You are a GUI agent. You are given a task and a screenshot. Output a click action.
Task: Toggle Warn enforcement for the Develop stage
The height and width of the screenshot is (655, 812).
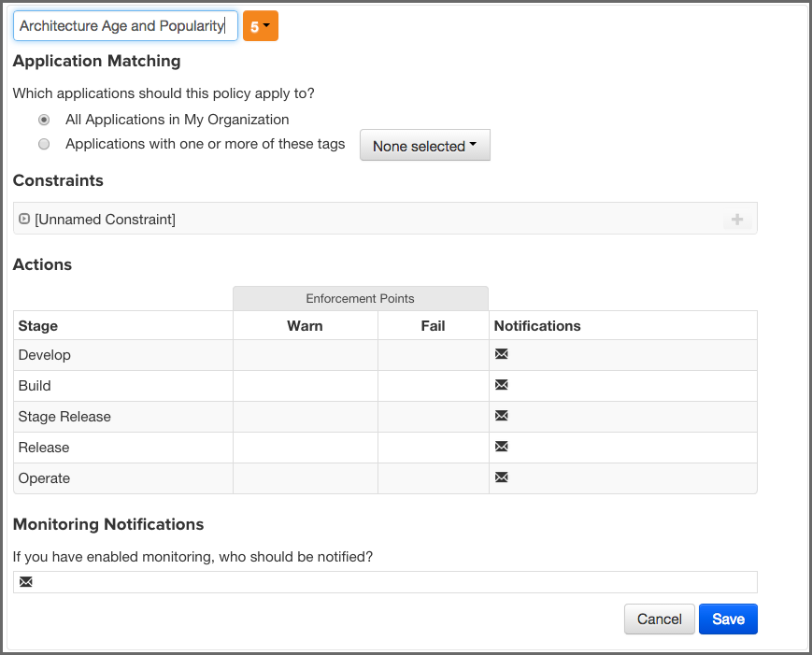pyautogui.click(x=305, y=354)
